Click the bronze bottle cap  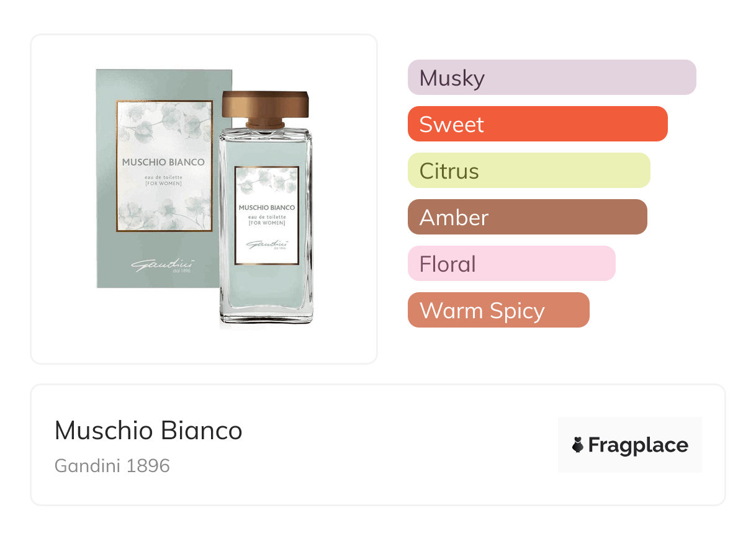pos(266,105)
